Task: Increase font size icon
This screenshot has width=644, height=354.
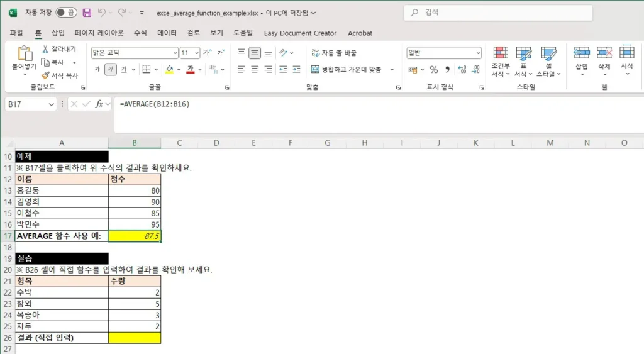Action: [x=208, y=53]
